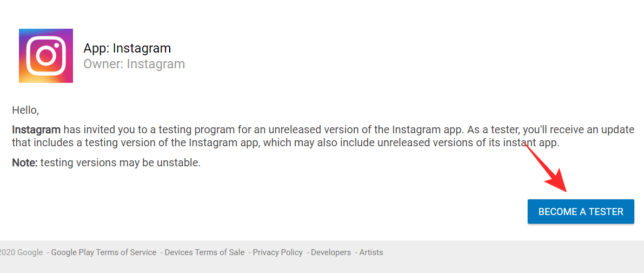Click the bold Instagram word in the paragraph

click(36, 130)
